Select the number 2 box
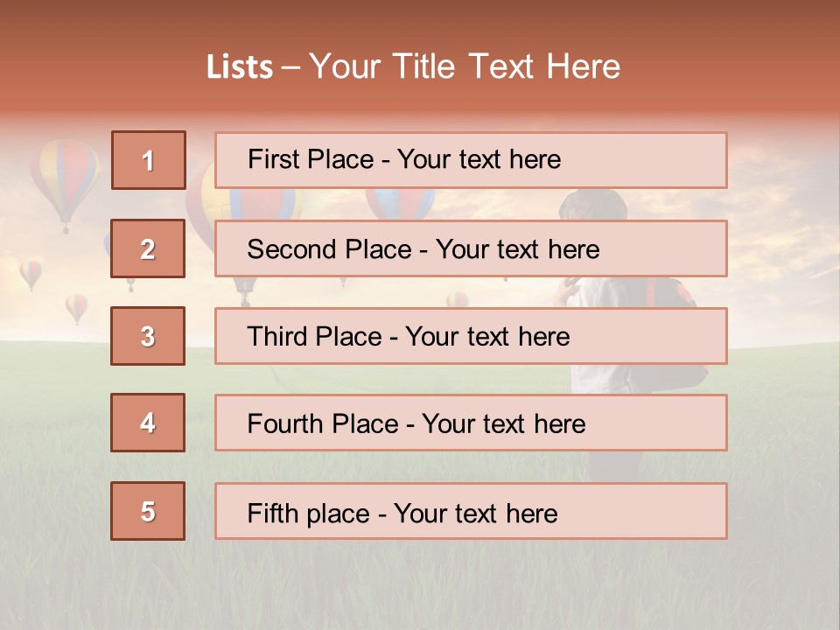Screen dimensions: 840x630 (148, 248)
